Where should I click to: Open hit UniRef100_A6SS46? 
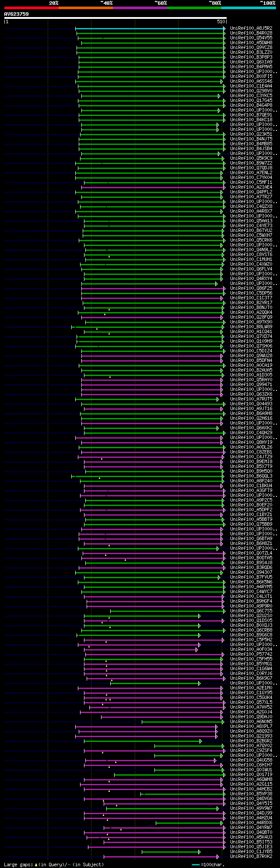(252, 81)
